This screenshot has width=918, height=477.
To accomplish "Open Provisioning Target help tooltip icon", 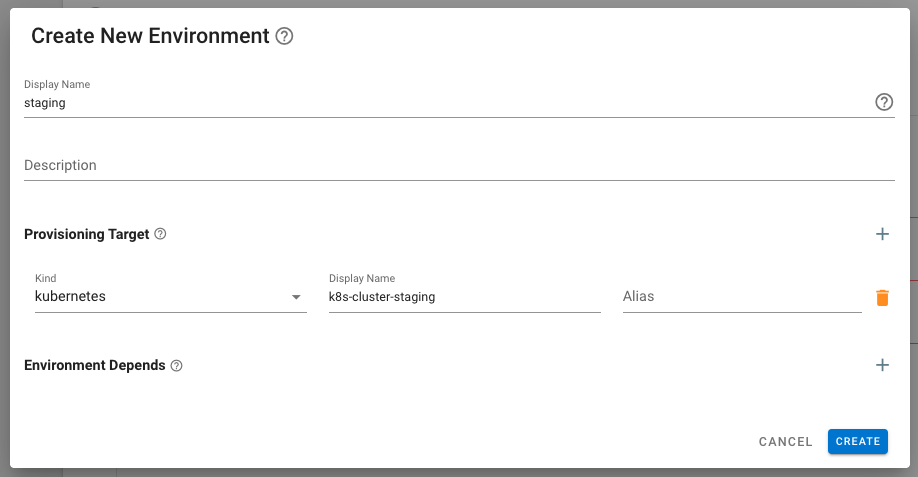I will click(160, 234).
